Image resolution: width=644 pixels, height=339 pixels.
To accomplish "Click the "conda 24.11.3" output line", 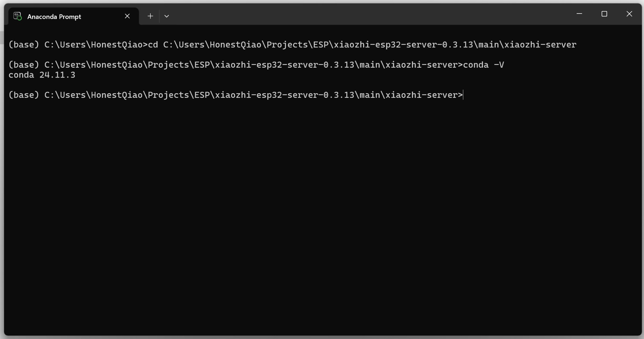I will pyautogui.click(x=42, y=75).
